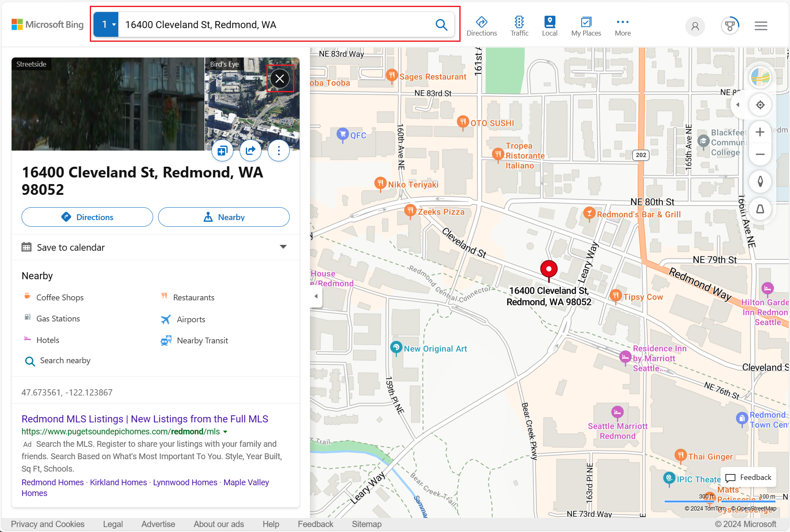Open the Redmond MLS Listings ad link

coord(145,419)
